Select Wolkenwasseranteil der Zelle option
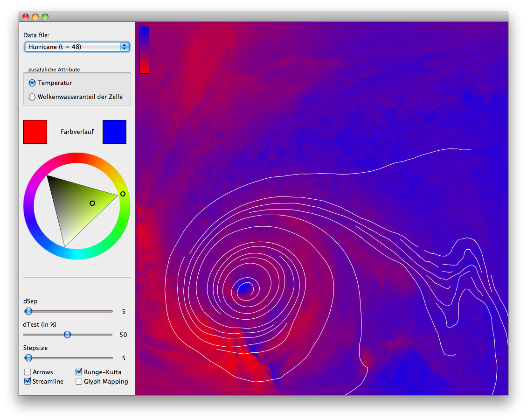 coord(32,97)
